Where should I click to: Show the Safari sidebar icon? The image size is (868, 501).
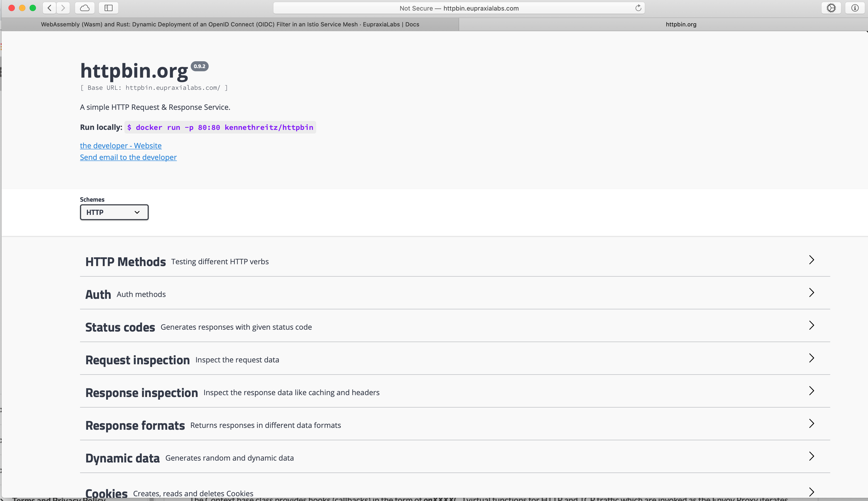[109, 8]
